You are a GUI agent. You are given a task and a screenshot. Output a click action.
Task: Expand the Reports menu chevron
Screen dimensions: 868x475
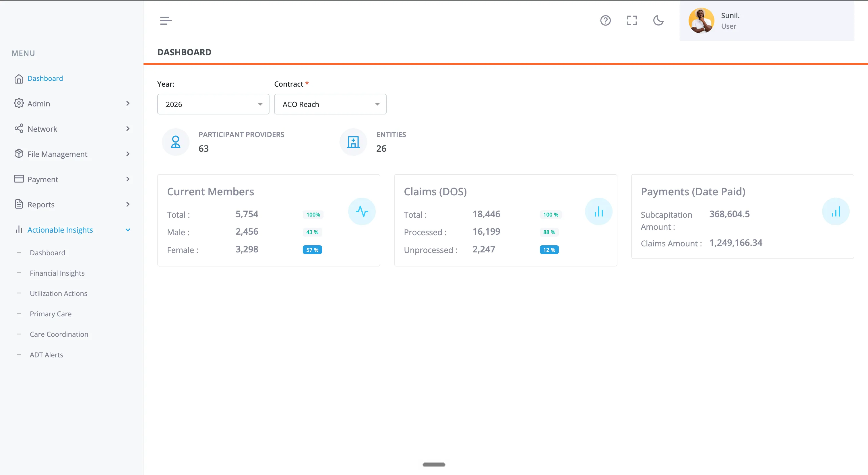tap(128, 204)
